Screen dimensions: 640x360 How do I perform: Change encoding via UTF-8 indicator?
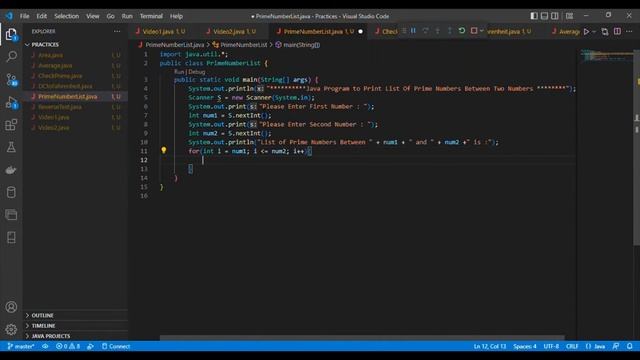click(x=551, y=346)
